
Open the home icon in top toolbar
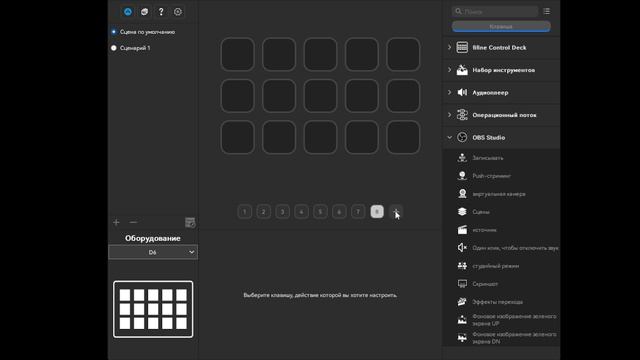click(x=128, y=12)
